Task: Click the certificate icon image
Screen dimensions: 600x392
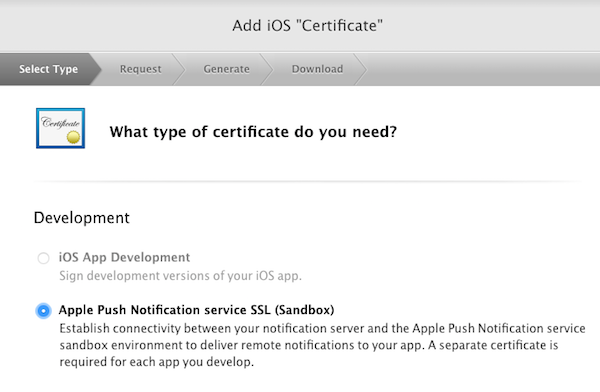Action: pyautogui.click(x=60, y=128)
